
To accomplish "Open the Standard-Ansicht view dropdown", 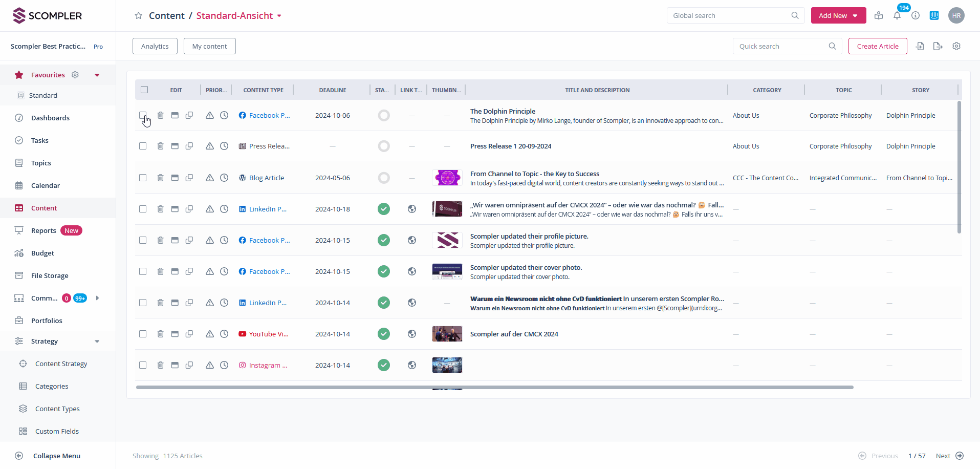I will coord(279,16).
